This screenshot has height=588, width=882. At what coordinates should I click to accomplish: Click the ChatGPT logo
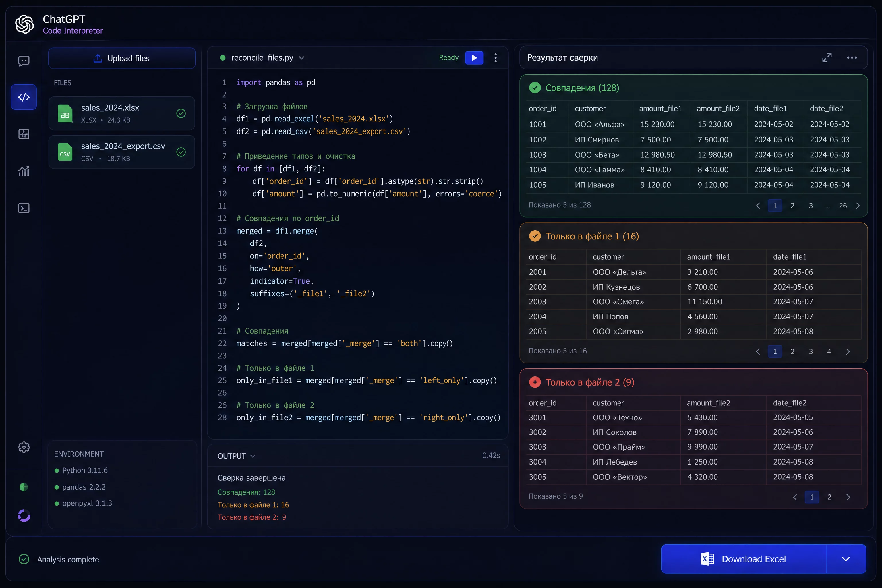24,24
